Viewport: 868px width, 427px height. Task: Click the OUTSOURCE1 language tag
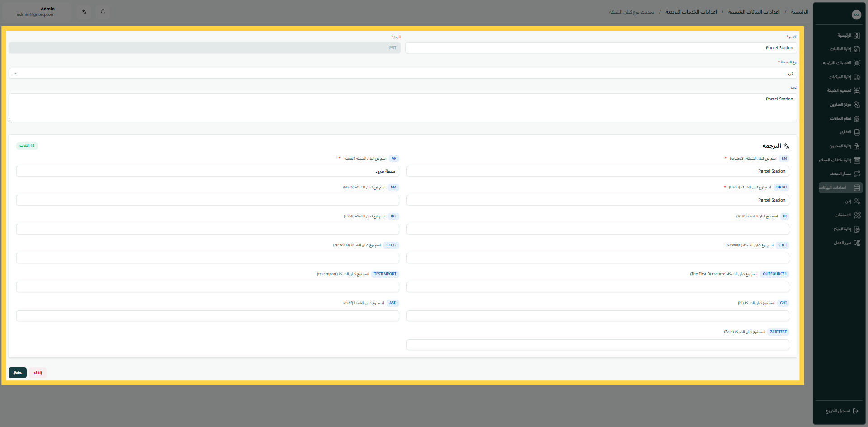coord(774,274)
